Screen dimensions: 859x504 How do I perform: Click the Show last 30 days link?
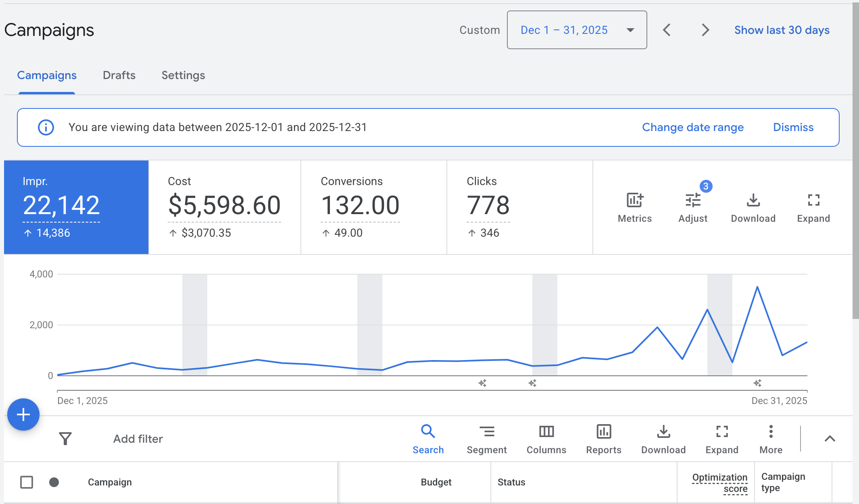pyautogui.click(x=782, y=30)
